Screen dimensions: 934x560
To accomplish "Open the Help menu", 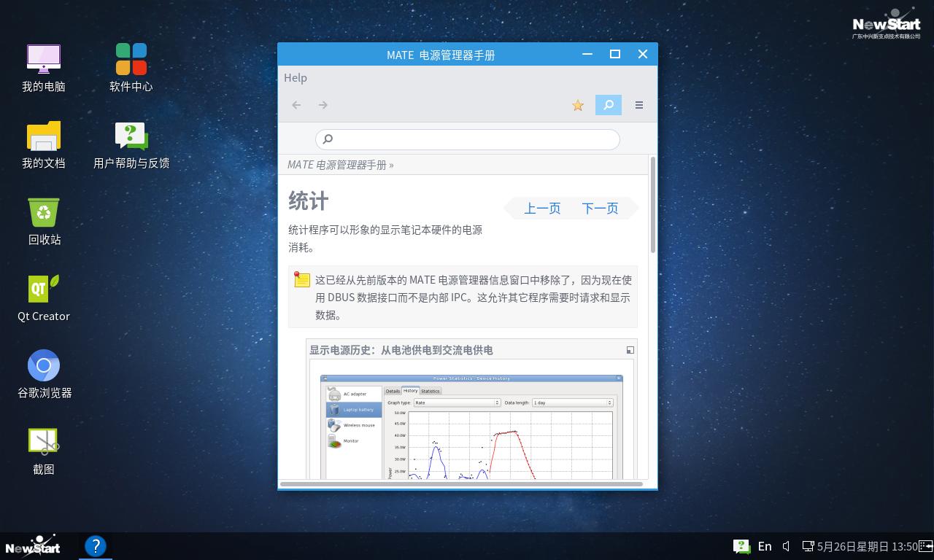I will point(296,78).
